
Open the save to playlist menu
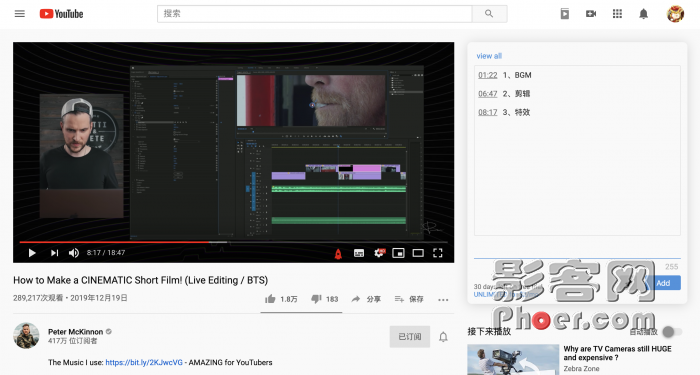pos(409,299)
